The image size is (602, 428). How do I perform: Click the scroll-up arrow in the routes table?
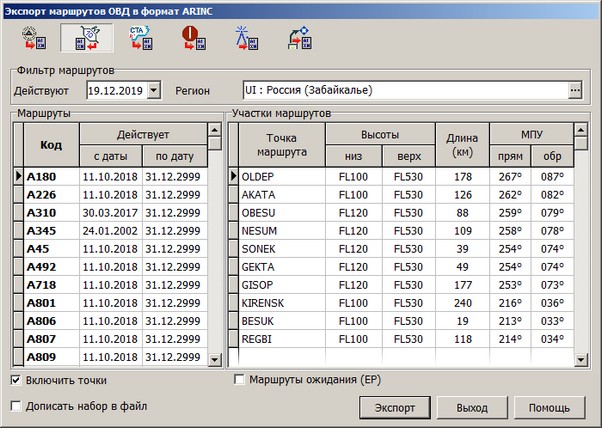tap(214, 129)
